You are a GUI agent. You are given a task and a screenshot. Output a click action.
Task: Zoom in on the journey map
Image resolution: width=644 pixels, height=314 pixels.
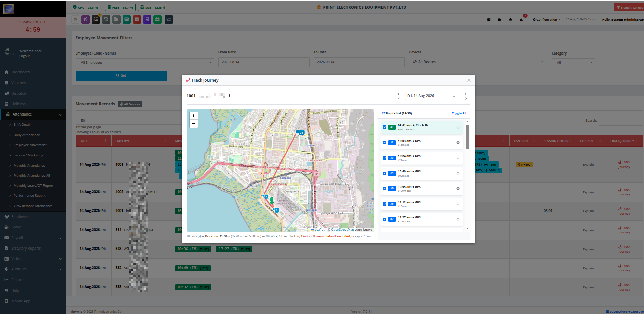tap(193, 116)
